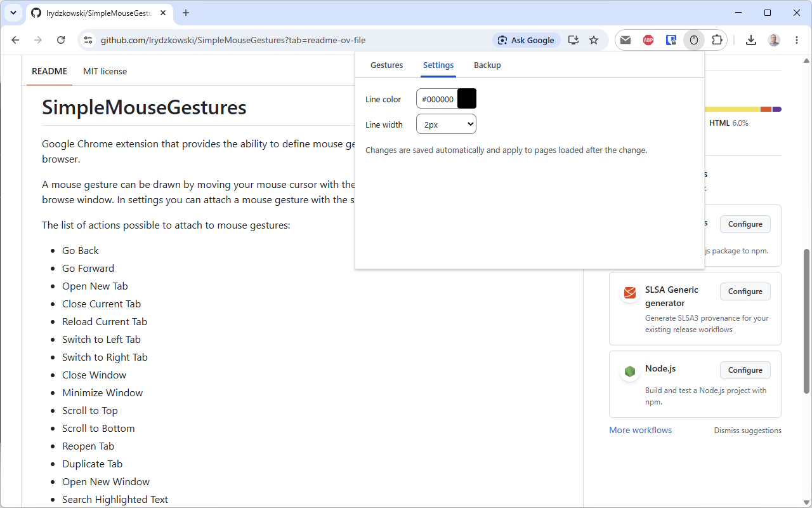Screen dimensions: 812x508
Task: Click the yellow language bar segment
Action: (733, 109)
